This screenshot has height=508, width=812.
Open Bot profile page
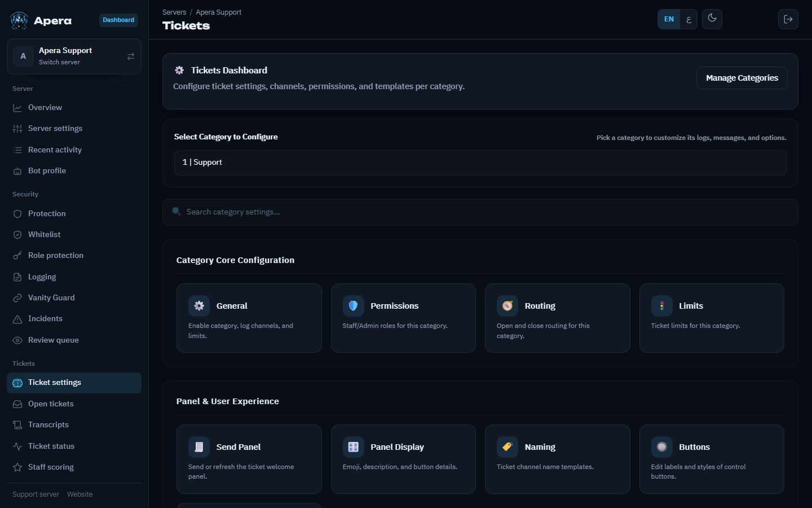click(x=74, y=171)
